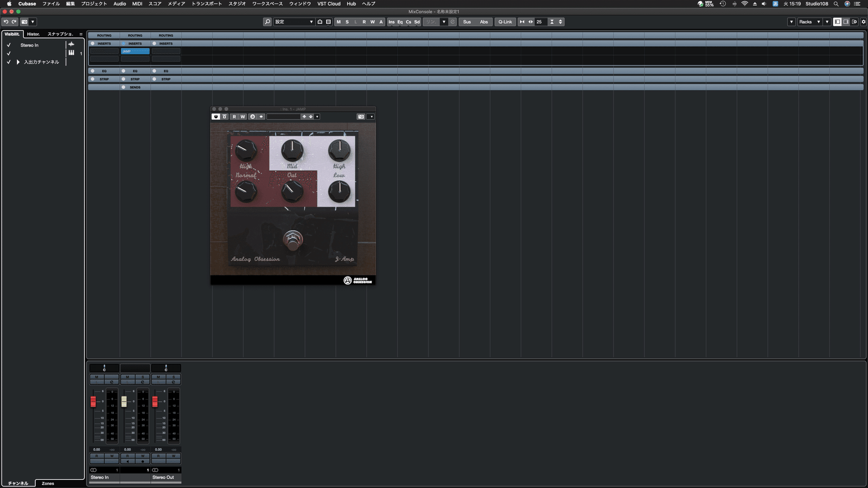
Task: Load the next preset with the down arrow
Action: [311, 117]
